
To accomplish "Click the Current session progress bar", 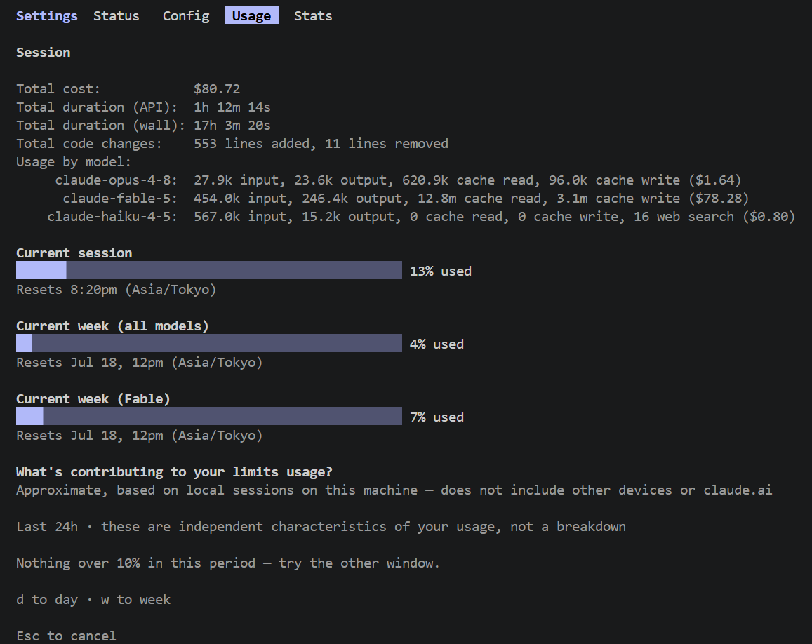I will pyautogui.click(x=209, y=270).
